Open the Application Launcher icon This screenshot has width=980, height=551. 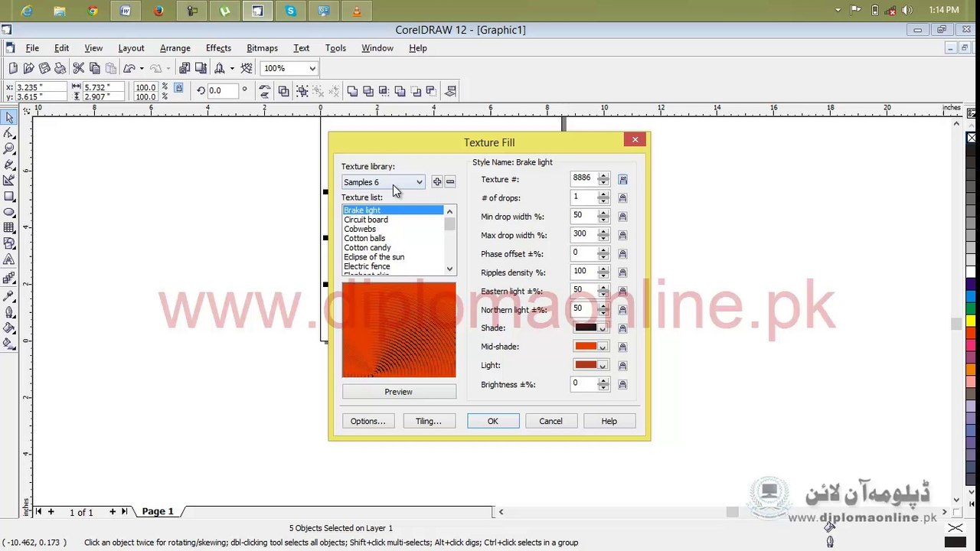[220, 69]
